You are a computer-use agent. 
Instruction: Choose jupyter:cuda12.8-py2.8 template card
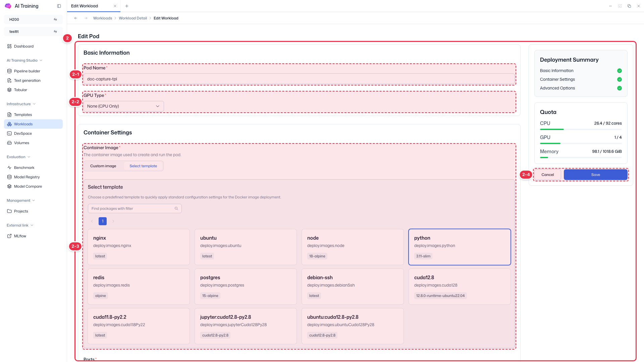[246, 326]
